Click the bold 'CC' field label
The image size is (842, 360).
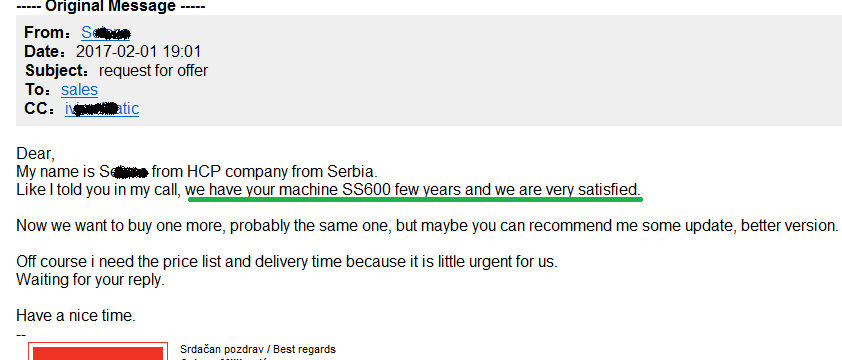pyautogui.click(x=37, y=109)
